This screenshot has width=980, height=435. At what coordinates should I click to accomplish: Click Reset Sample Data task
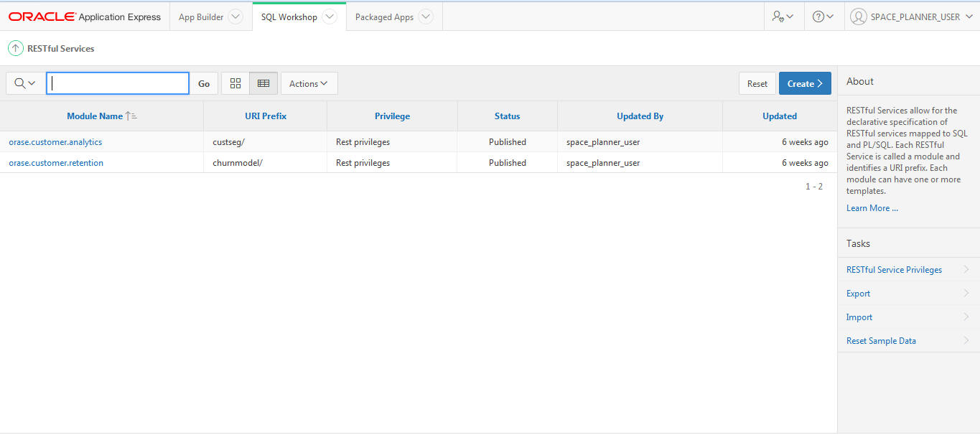(x=881, y=341)
